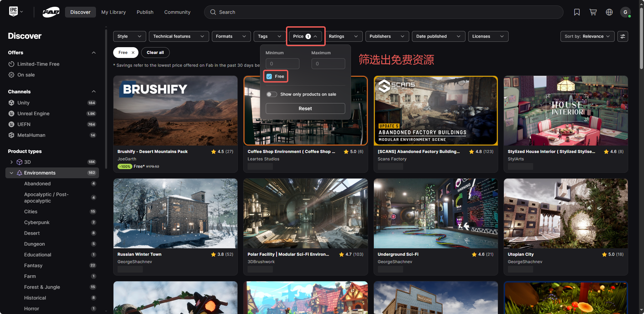Open the Publishers filter dropdown
644x314 pixels.
tap(387, 36)
